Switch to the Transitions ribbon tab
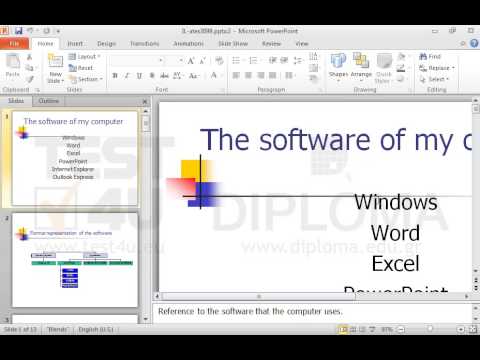 tap(144, 44)
